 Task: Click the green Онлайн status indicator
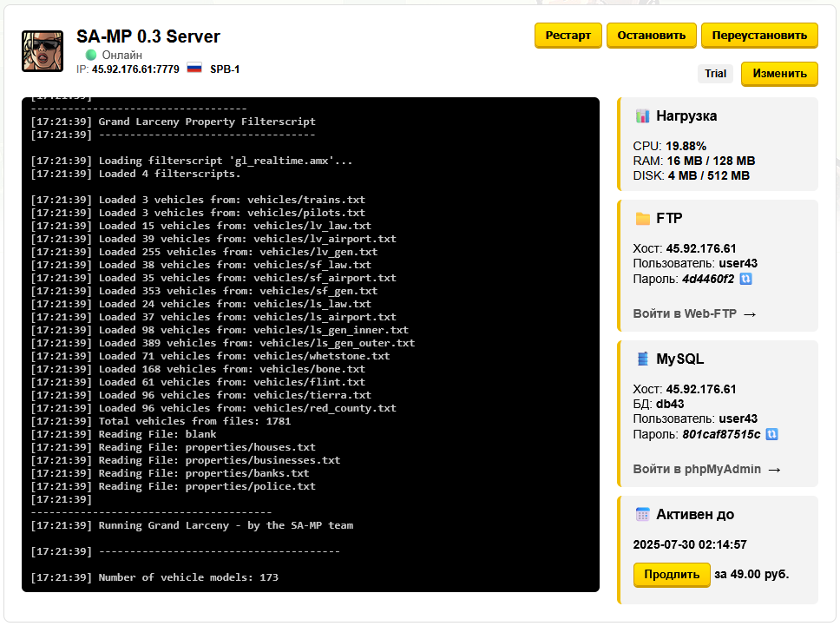[x=91, y=54]
